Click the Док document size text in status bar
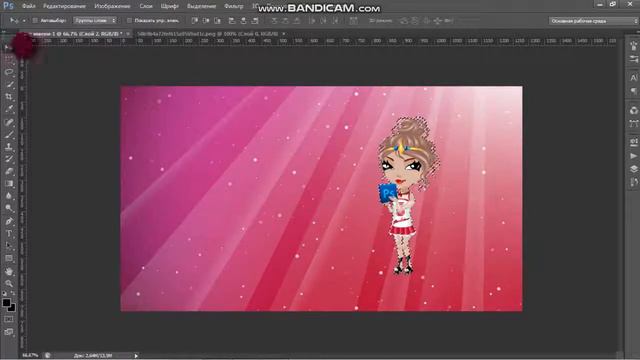 [93, 356]
